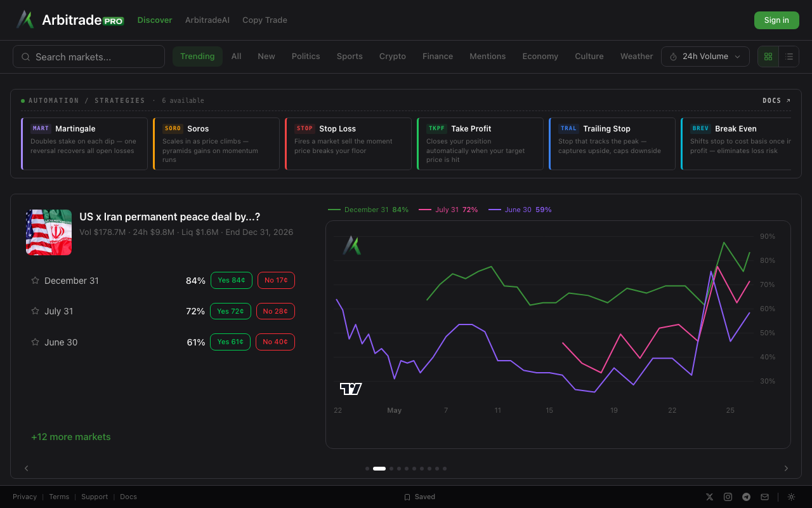Open the Trailing Stop strategy card
This screenshot has height=508, width=812.
[612, 144]
